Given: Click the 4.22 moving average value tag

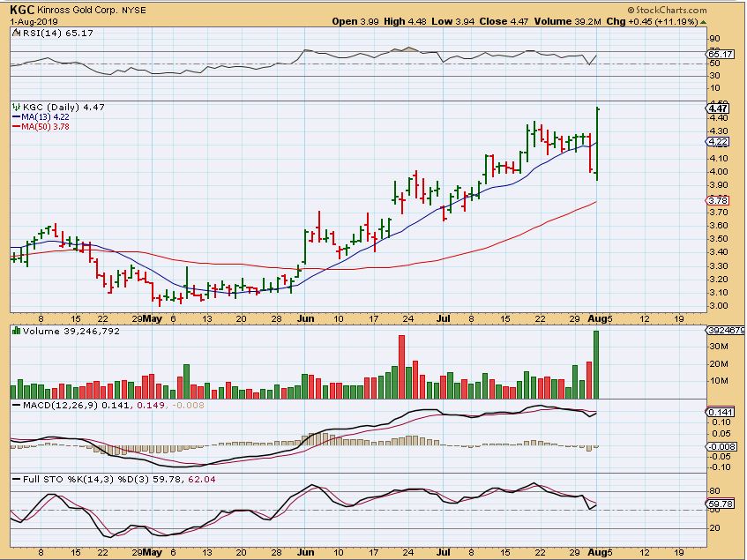Looking at the screenshot, I should tap(719, 142).
